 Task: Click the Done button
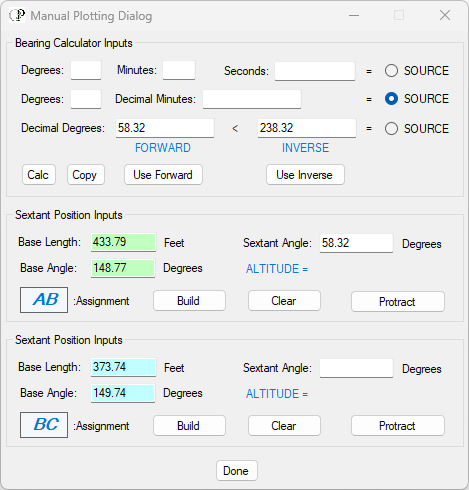point(237,471)
